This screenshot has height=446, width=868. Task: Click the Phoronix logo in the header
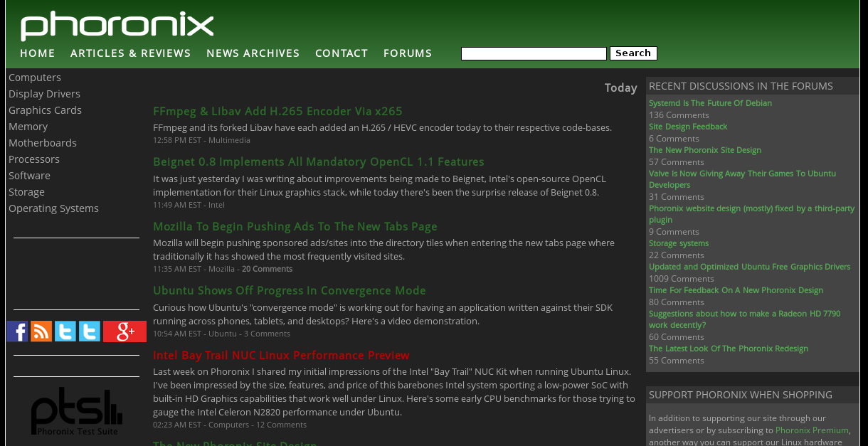pos(117,26)
